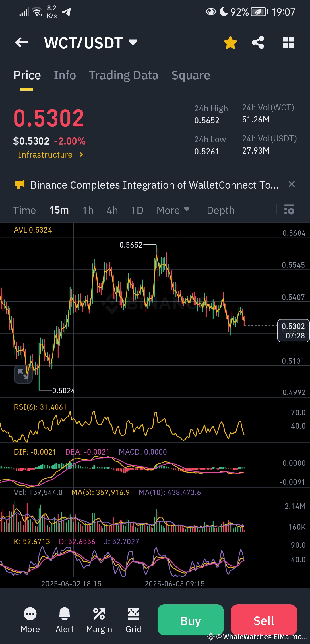Open the Square tab
Image resolution: width=310 pixels, height=644 pixels.
[x=191, y=75]
